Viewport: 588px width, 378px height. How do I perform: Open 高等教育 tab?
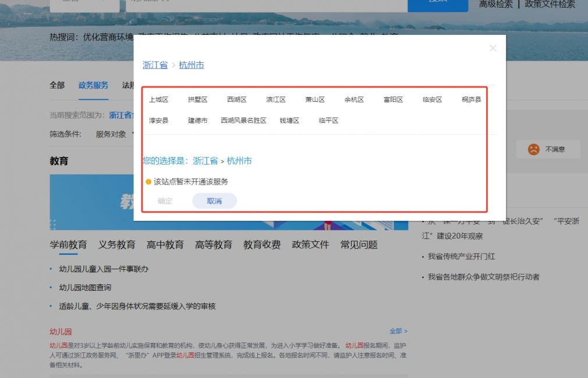pyautogui.click(x=214, y=245)
